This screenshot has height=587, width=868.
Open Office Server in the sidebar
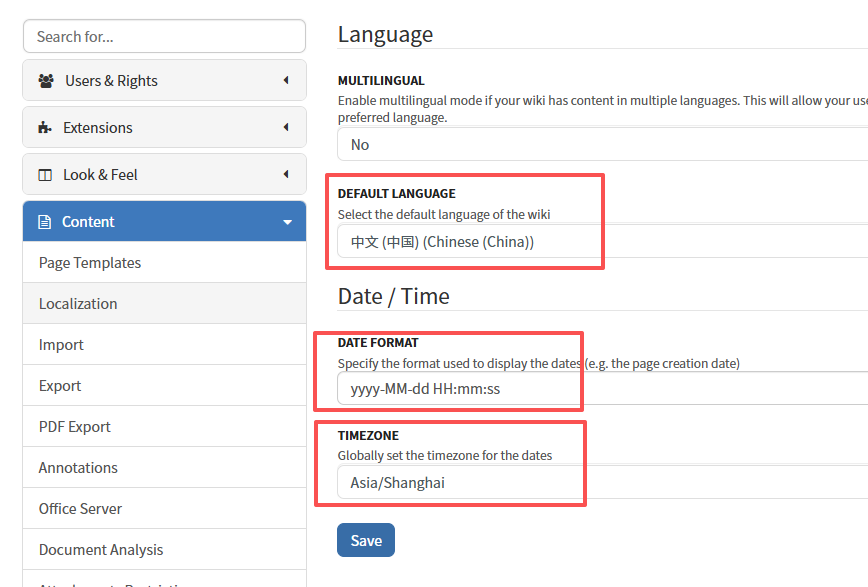click(x=164, y=508)
